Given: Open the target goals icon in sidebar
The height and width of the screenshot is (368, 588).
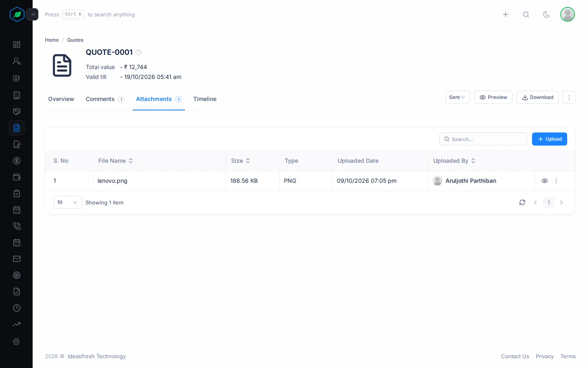Looking at the screenshot, I should 17,275.
